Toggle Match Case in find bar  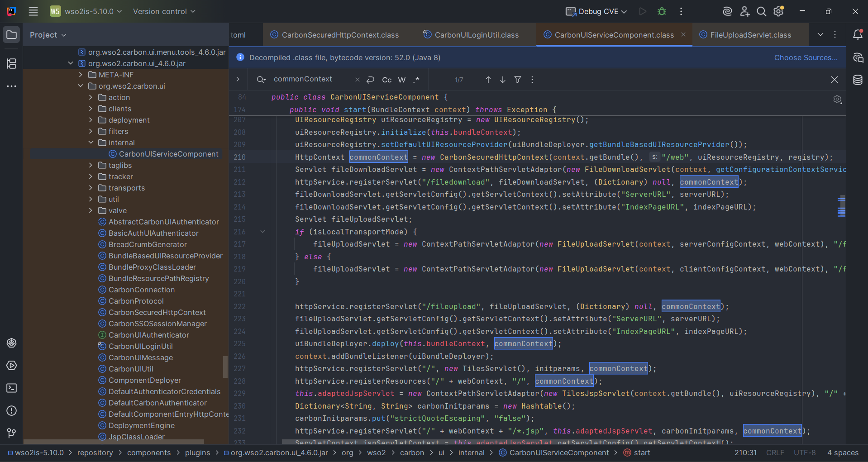(x=386, y=80)
